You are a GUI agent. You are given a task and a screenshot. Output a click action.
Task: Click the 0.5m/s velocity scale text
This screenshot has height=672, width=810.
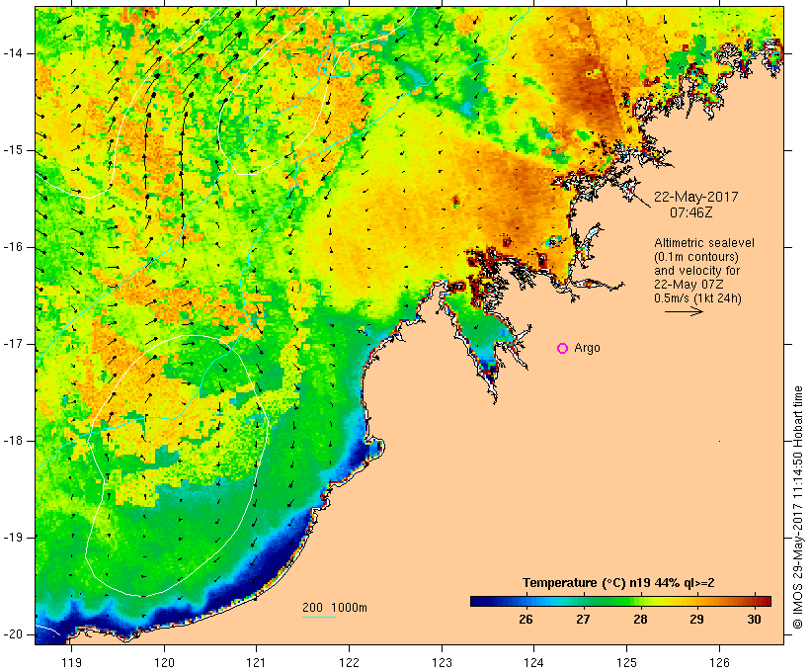click(697, 298)
